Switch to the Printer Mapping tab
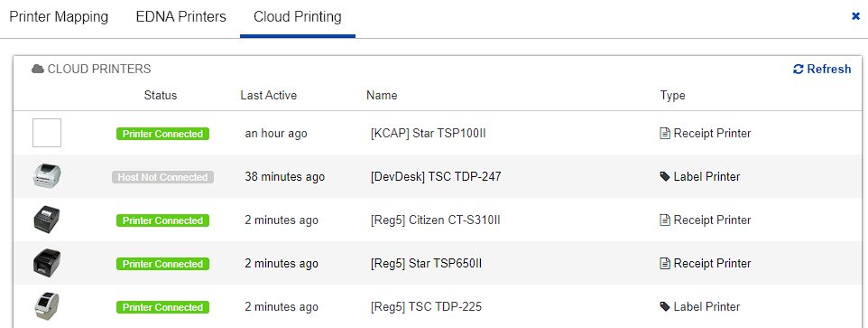868x328 pixels. click(x=59, y=16)
